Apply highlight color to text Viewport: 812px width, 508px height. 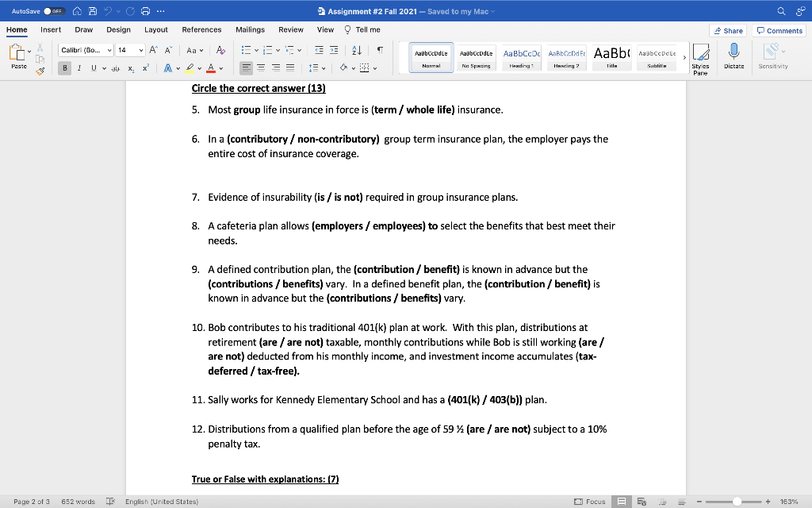tap(188, 67)
